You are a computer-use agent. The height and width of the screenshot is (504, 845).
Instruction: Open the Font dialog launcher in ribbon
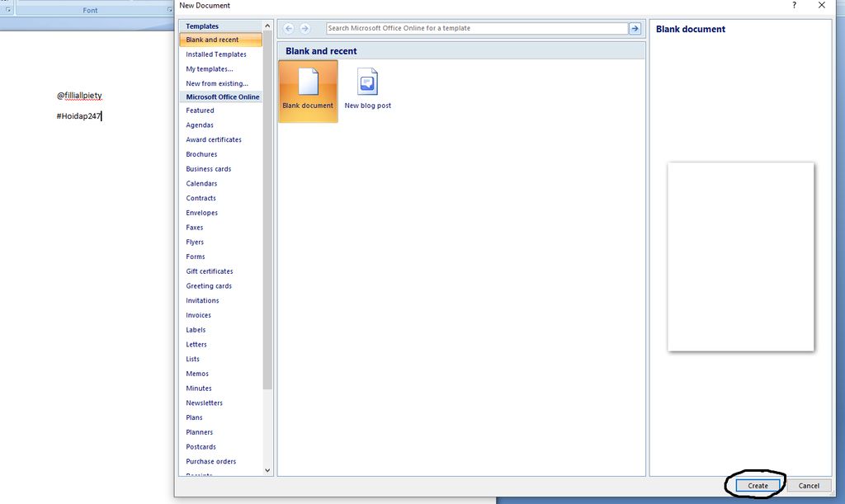[x=170, y=10]
